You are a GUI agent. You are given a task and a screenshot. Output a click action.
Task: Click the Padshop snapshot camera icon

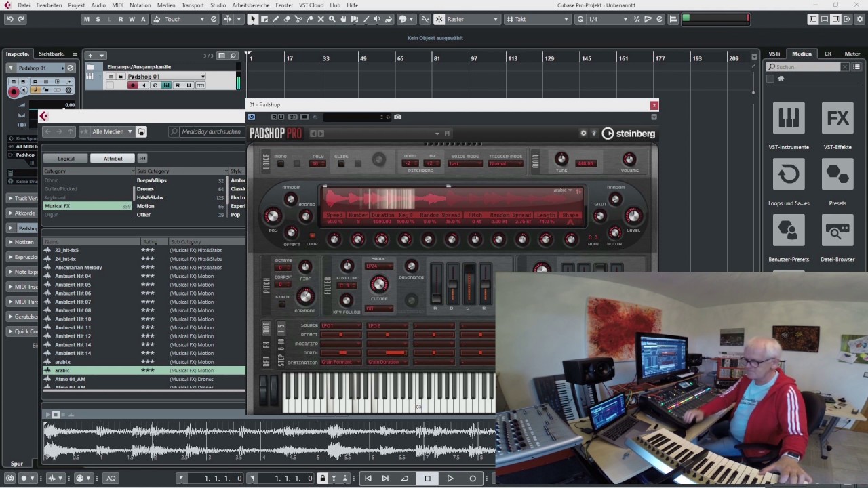[x=398, y=117]
